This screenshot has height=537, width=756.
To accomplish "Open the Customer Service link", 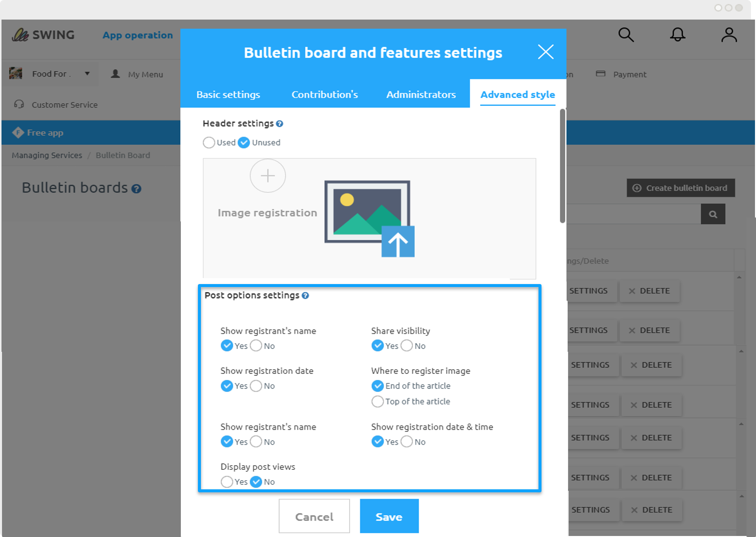I will pyautogui.click(x=64, y=105).
